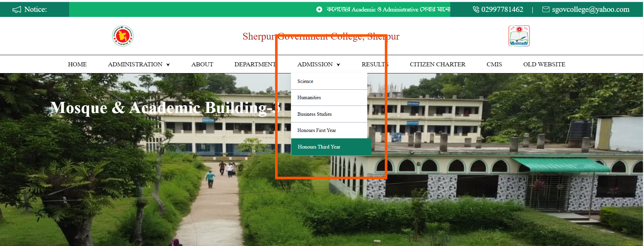Open the Citizen Charter page
This screenshot has height=246, width=644.
tap(437, 64)
